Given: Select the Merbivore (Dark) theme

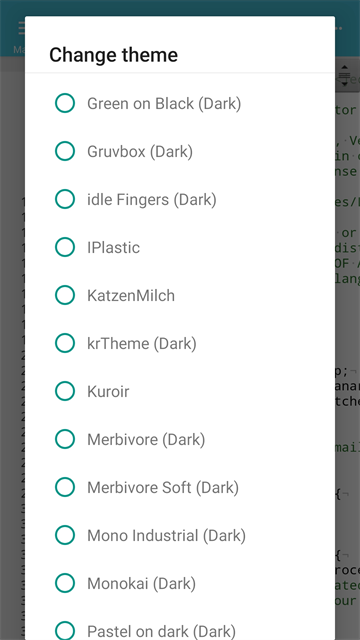Looking at the screenshot, I should 180,439.
